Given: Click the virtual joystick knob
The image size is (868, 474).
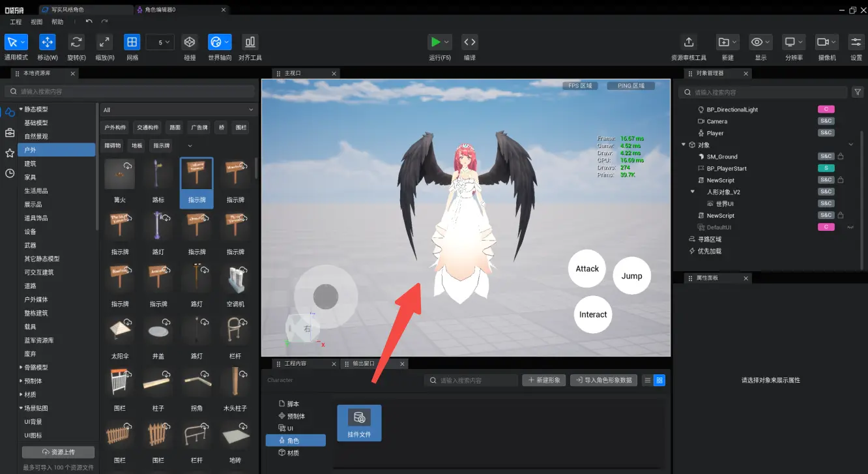Looking at the screenshot, I should coord(326,297).
